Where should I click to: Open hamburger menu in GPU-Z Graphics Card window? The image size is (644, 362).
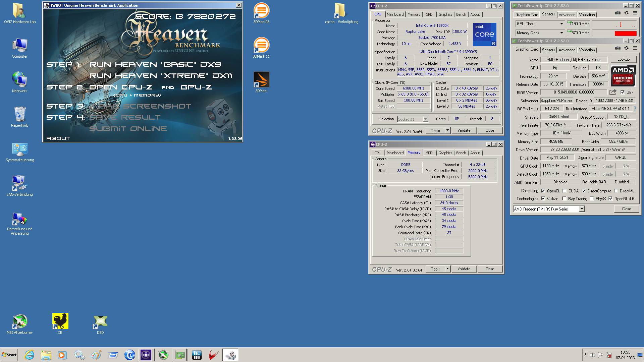(635, 48)
